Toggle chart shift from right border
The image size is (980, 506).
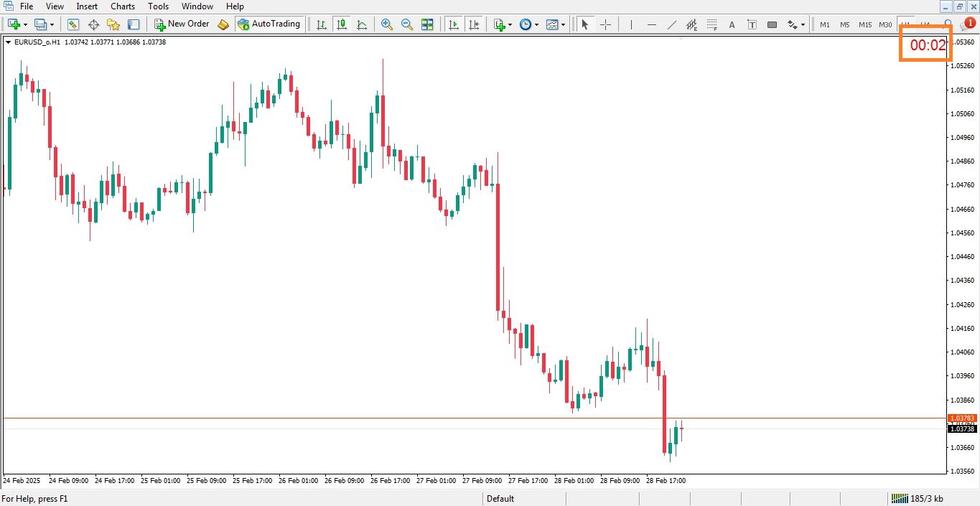pos(473,24)
